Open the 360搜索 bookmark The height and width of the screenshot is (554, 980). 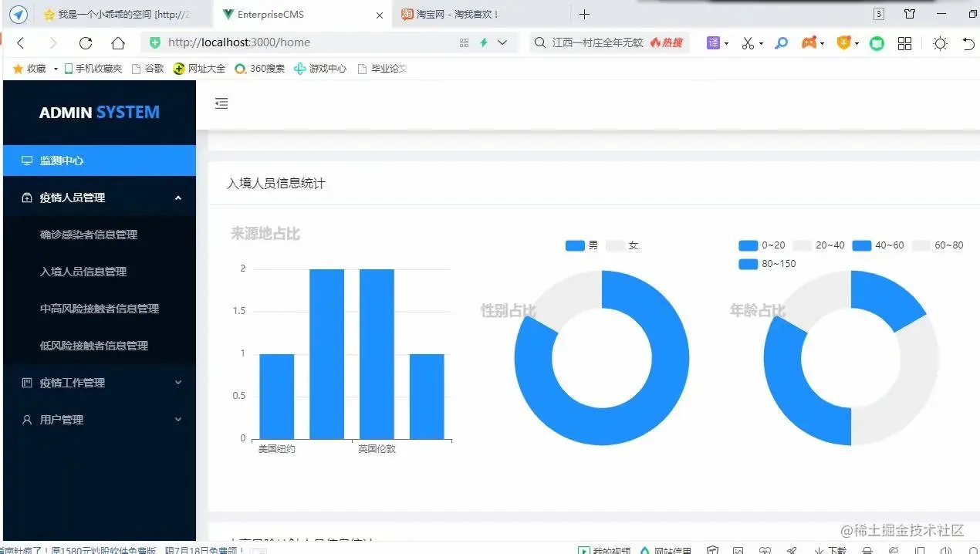pos(259,69)
